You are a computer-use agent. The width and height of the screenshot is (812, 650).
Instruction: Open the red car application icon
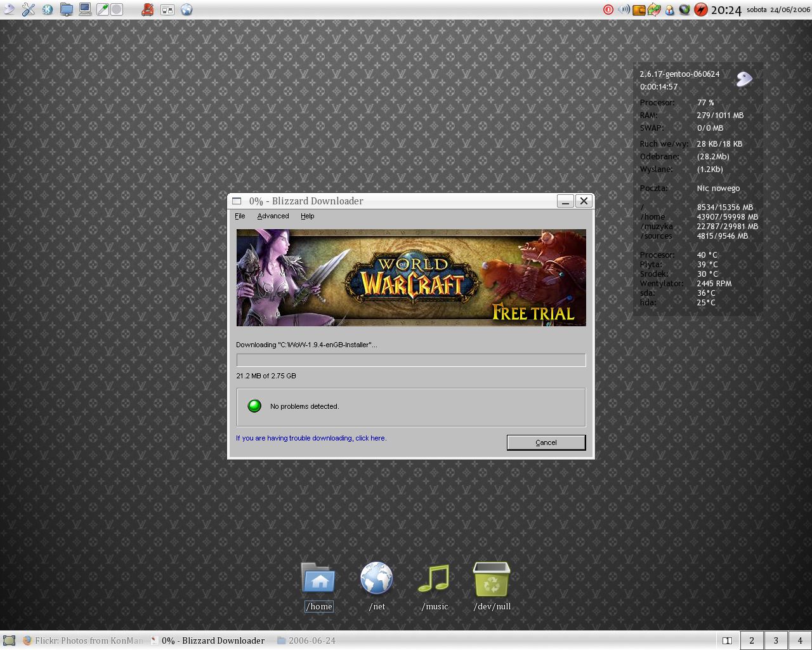pyautogui.click(x=147, y=10)
